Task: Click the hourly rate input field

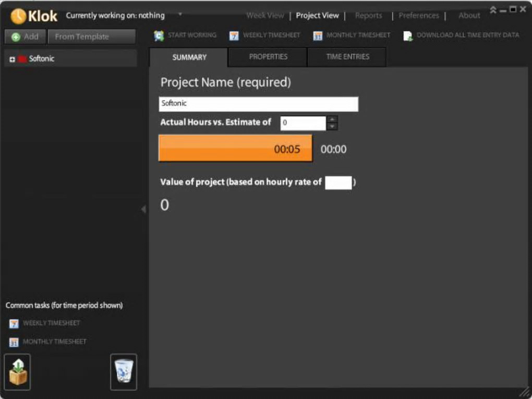Action: 338,183
